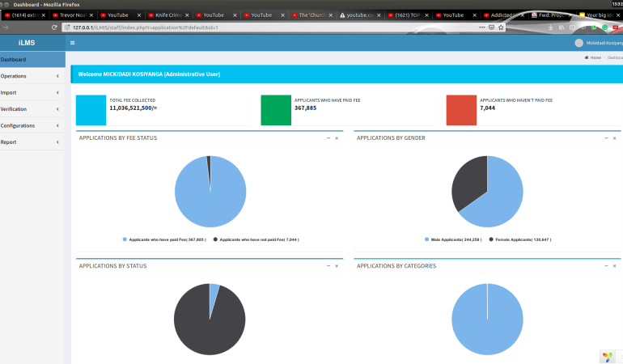623x364 pixels.
Task: Remove the Applications by Categories panel
Action: (615, 265)
